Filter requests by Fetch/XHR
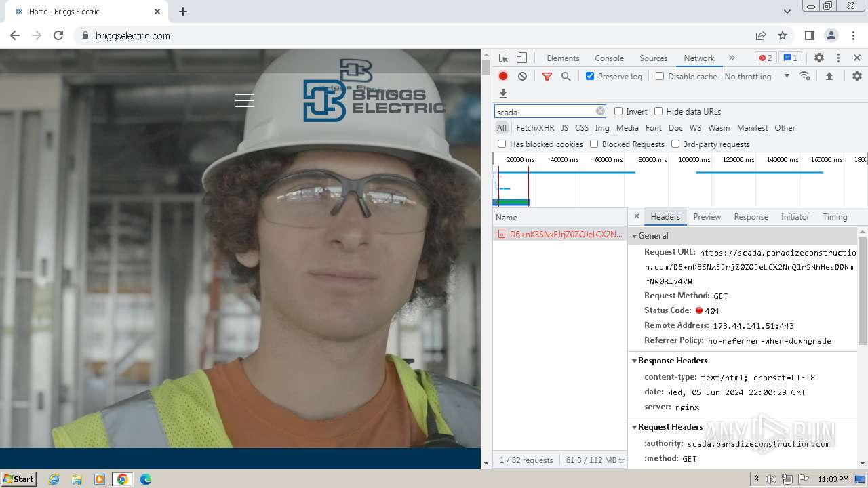Screen dimensions: 868x488 pos(535,127)
